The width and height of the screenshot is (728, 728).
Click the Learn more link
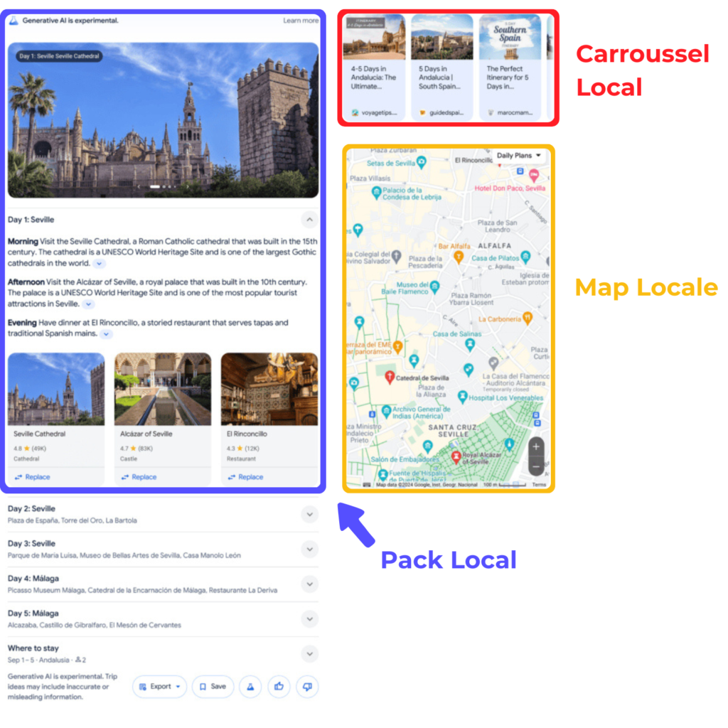pyautogui.click(x=301, y=21)
